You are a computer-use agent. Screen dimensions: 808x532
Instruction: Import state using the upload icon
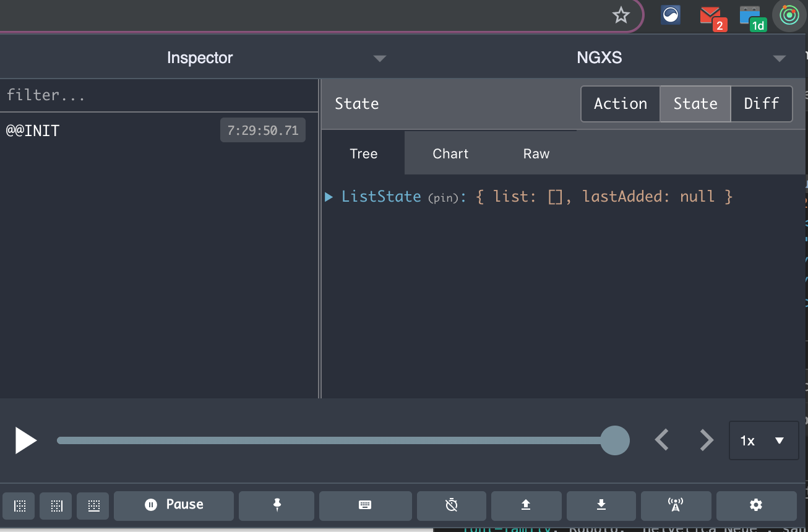coord(526,505)
